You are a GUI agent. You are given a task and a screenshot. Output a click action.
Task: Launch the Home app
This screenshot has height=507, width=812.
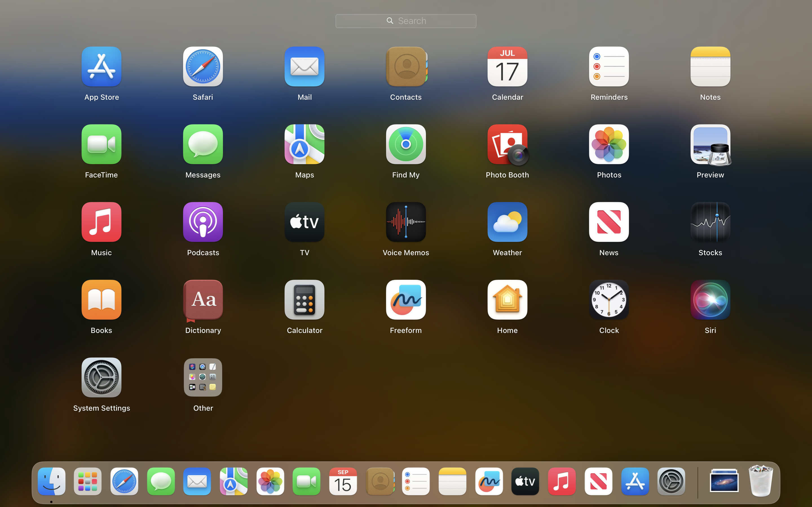507,300
